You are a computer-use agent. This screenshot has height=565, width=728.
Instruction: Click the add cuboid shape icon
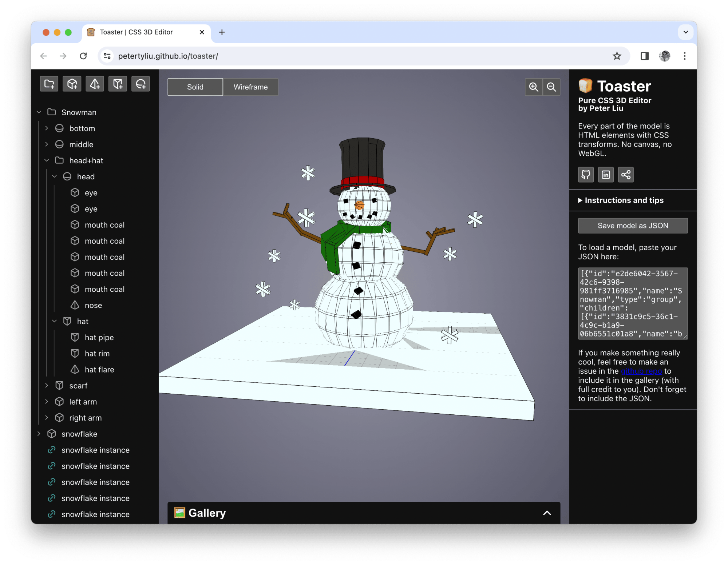point(72,84)
